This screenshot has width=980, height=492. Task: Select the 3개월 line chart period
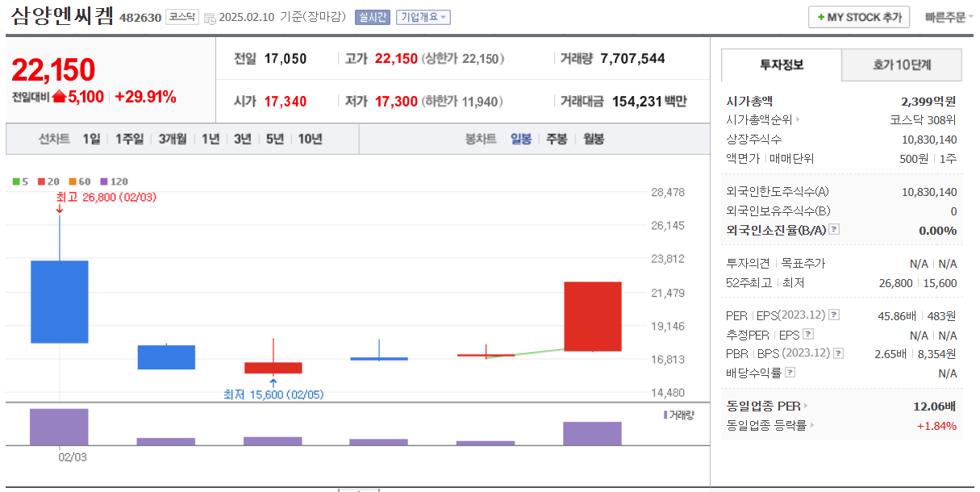pos(173,139)
